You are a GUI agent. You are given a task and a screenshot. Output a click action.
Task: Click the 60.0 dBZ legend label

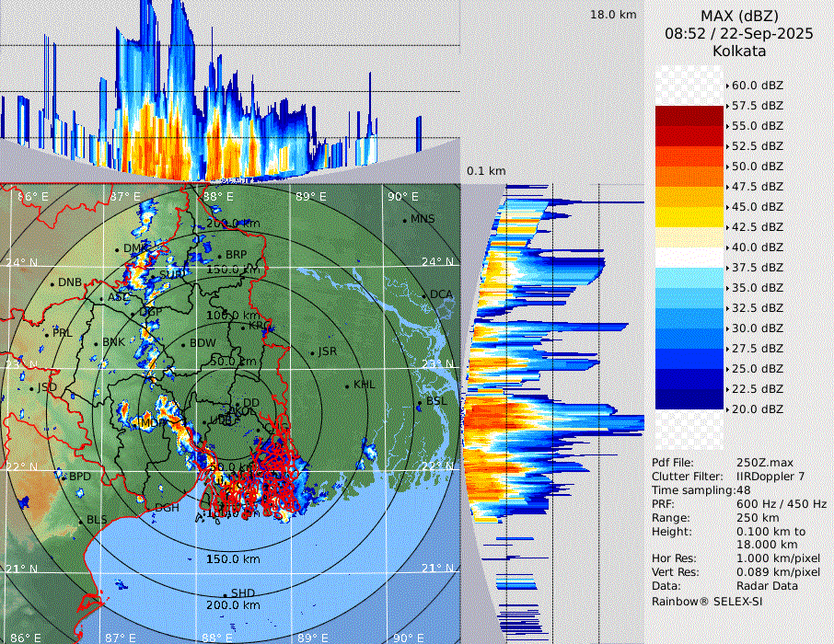tap(757, 85)
